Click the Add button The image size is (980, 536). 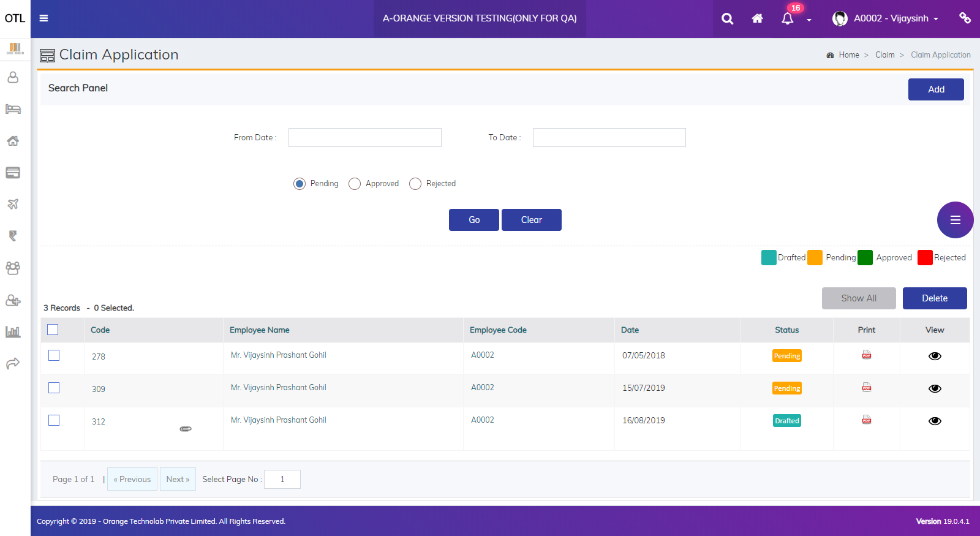[x=936, y=89]
